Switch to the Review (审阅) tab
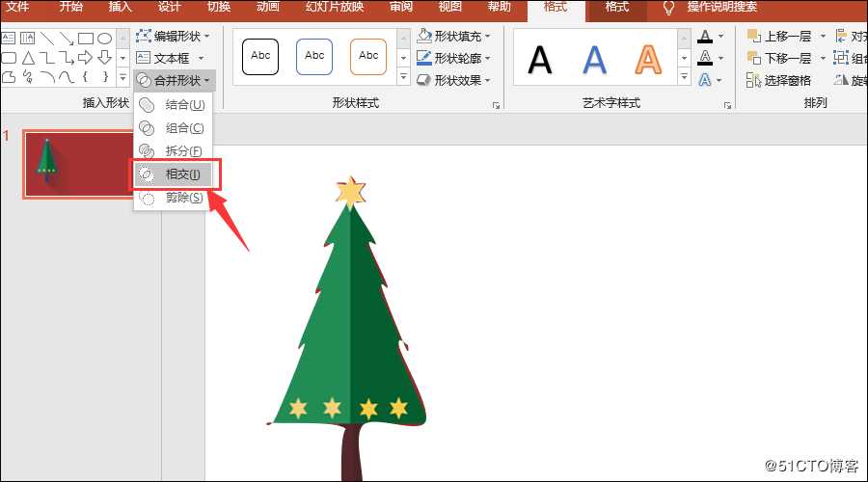868x482 pixels. pos(401,7)
